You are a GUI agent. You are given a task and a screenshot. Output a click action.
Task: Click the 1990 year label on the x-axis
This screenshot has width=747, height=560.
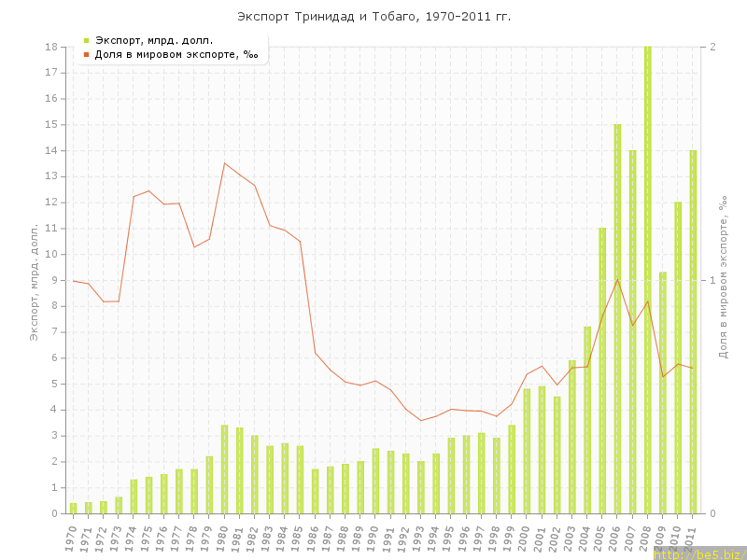[x=373, y=538]
